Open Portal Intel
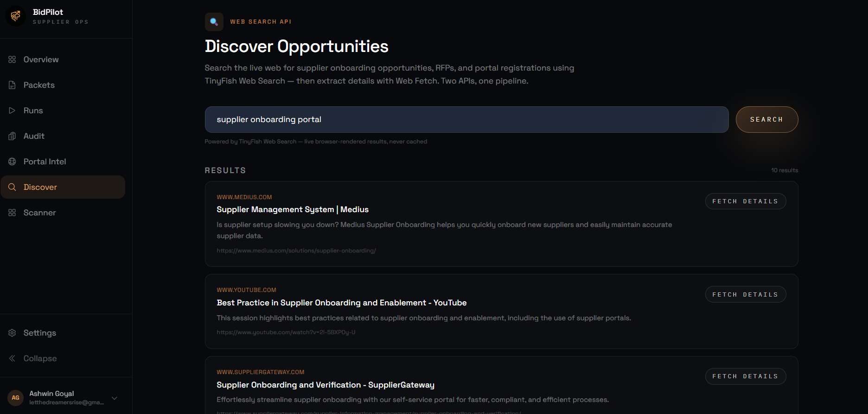868x414 pixels. (x=63, y=162)
